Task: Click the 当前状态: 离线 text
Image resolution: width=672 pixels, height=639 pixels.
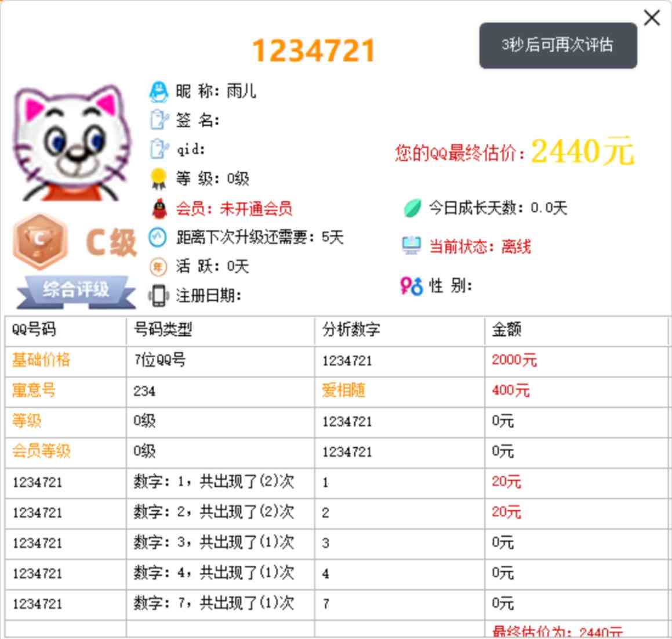Action: point(480,246)
